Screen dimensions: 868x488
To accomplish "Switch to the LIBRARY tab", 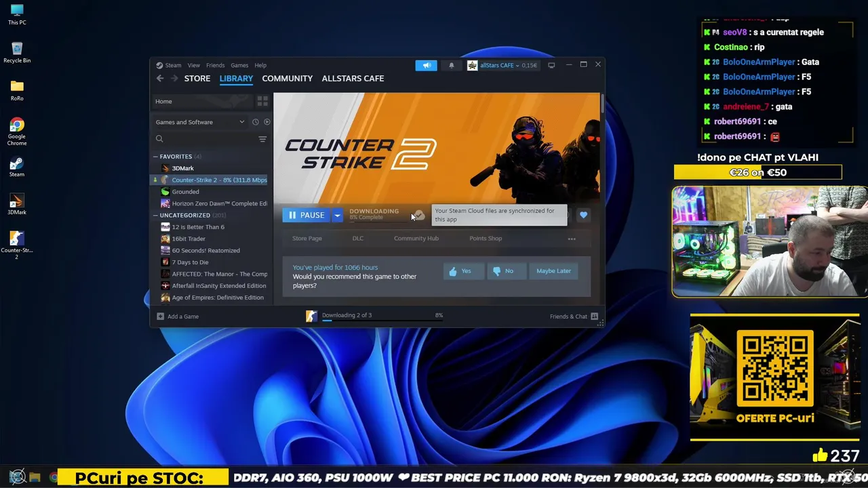I will click(x=236, y=79).
